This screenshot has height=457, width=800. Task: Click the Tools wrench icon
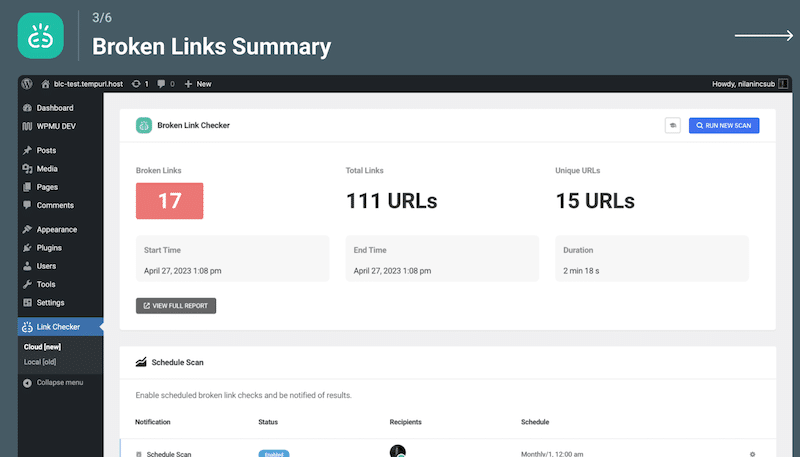click(x=28, y=285)
